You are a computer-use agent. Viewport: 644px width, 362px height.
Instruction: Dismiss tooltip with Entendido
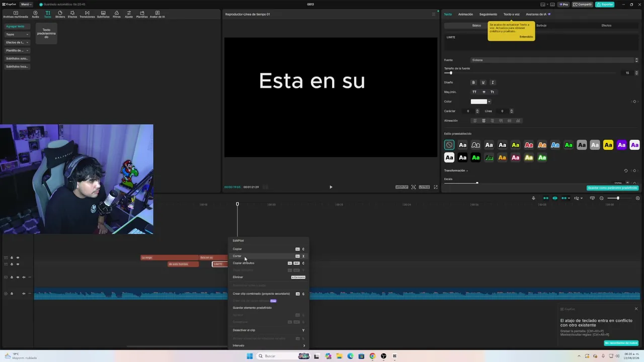tap(526, 37)
